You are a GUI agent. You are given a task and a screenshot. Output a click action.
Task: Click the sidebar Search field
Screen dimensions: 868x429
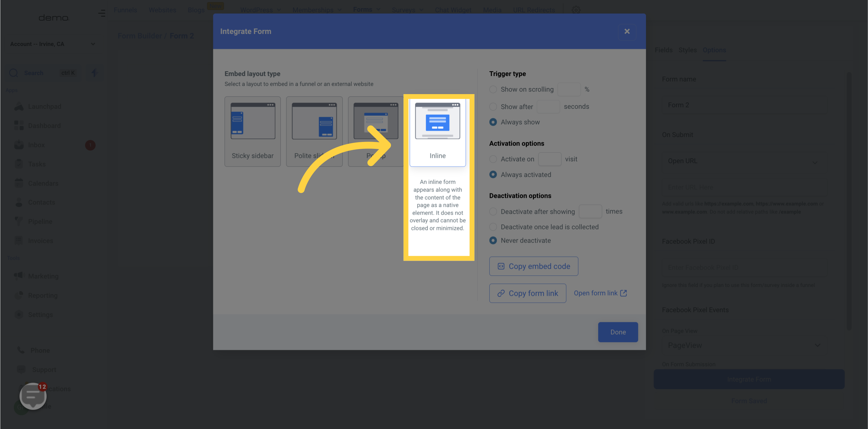43,73
